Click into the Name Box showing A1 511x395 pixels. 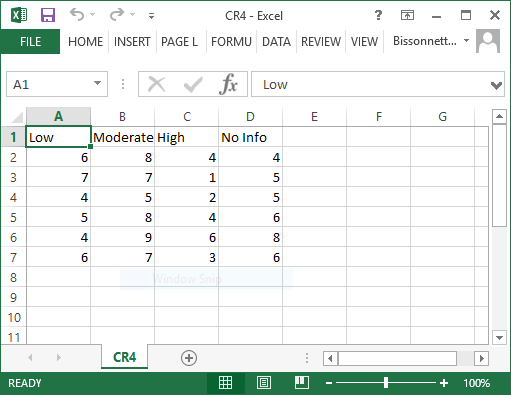coord(50,84)
